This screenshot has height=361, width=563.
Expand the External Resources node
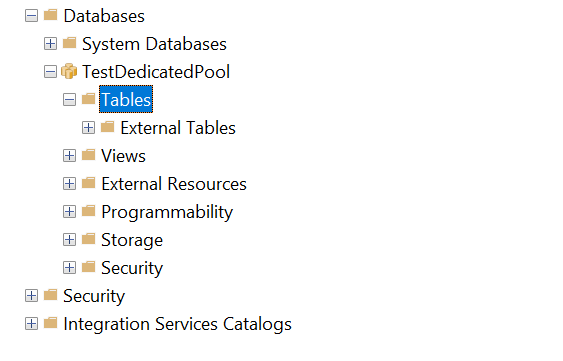click(x=69, y=184)
